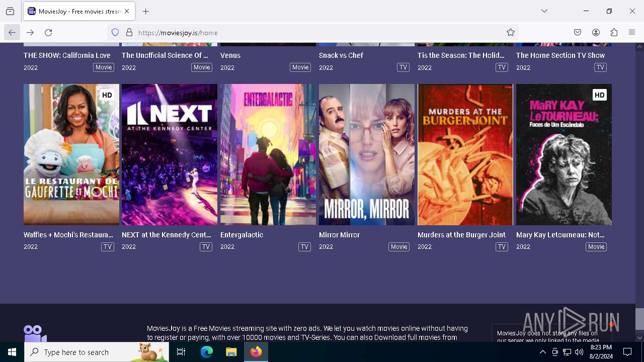Open the Firefox account icon
Image resolution: width=644 pixels, height=362 pixels.
[596, 33]
